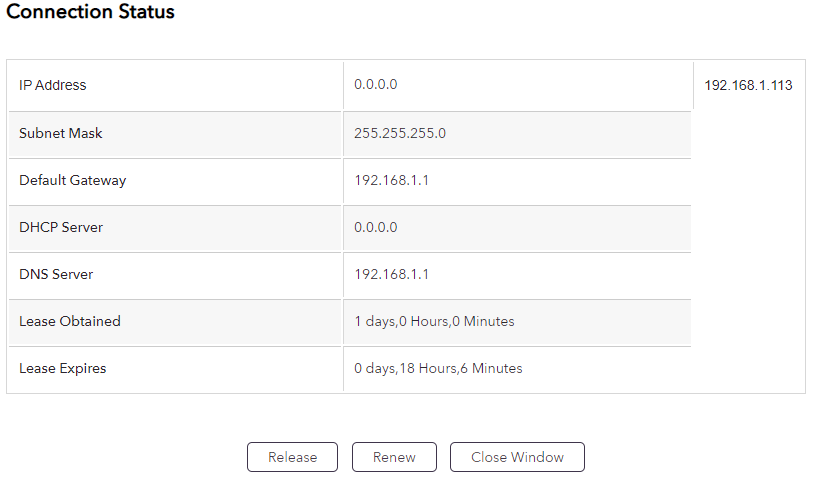Select the Subnet Mask label

(61, 133)
